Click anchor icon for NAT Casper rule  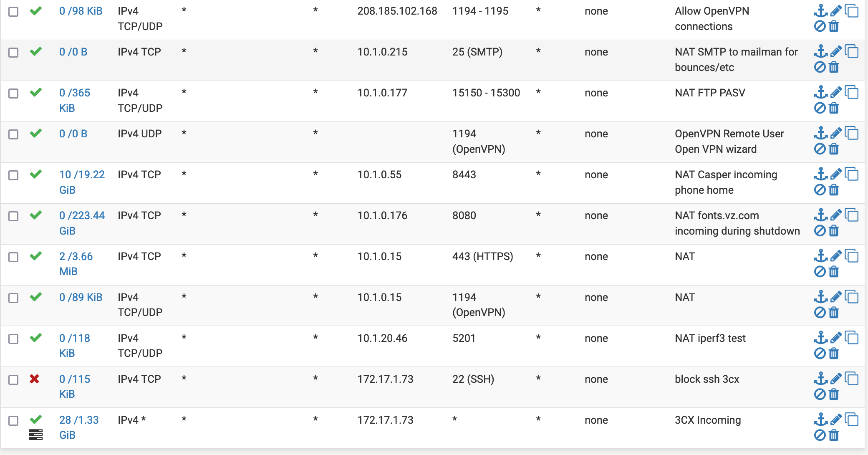tap(821, 174)
